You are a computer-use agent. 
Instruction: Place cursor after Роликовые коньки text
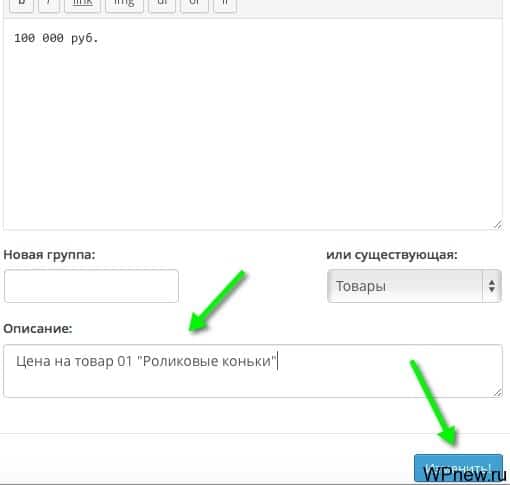(278, 361)
